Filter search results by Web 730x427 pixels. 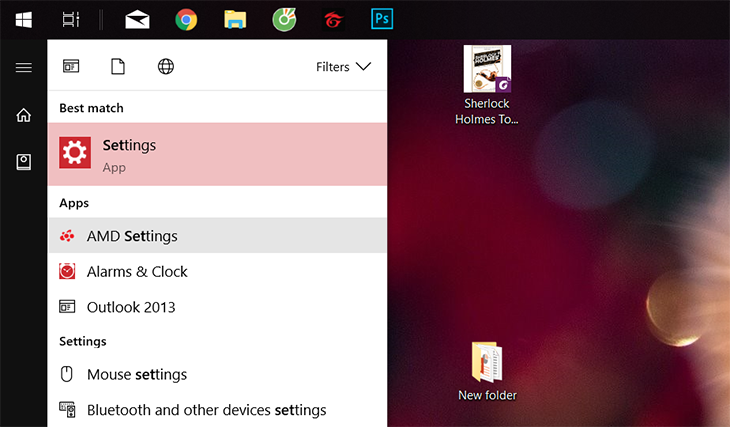(x=166, y=66)
